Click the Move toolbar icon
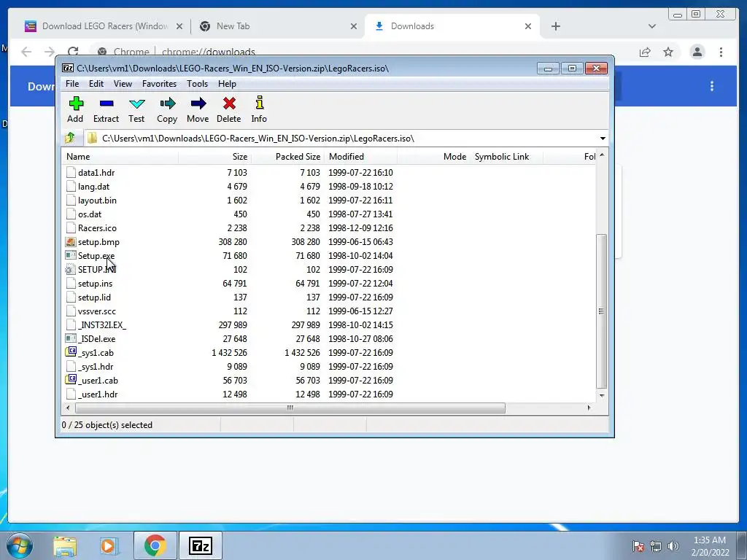 (198, 109)
